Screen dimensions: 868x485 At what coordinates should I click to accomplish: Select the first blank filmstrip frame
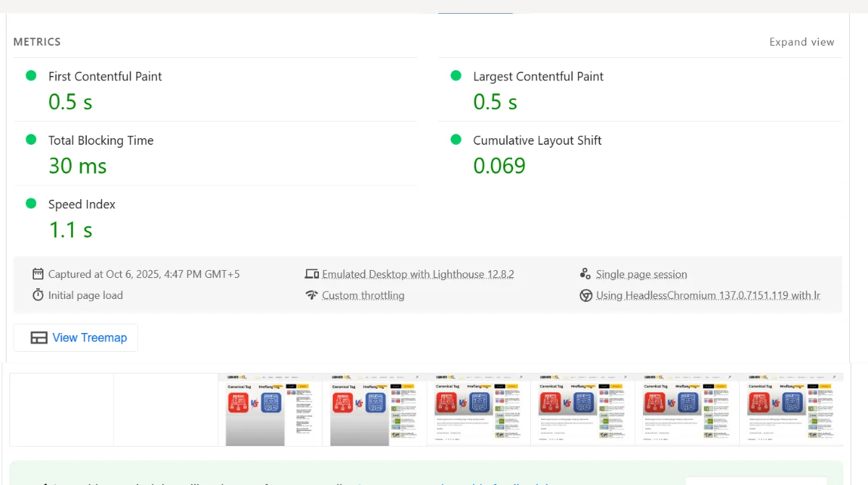pyautogui.click(x=61, y=409)
